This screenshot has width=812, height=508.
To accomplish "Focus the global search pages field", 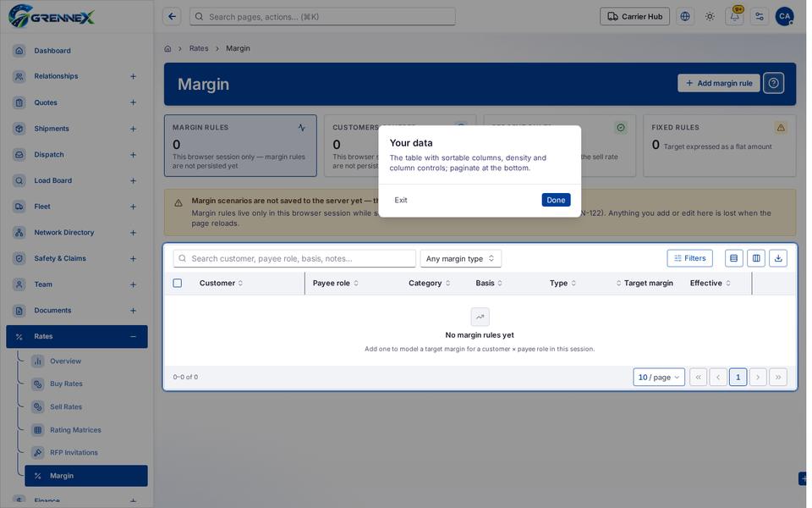I will pos(322,17).
